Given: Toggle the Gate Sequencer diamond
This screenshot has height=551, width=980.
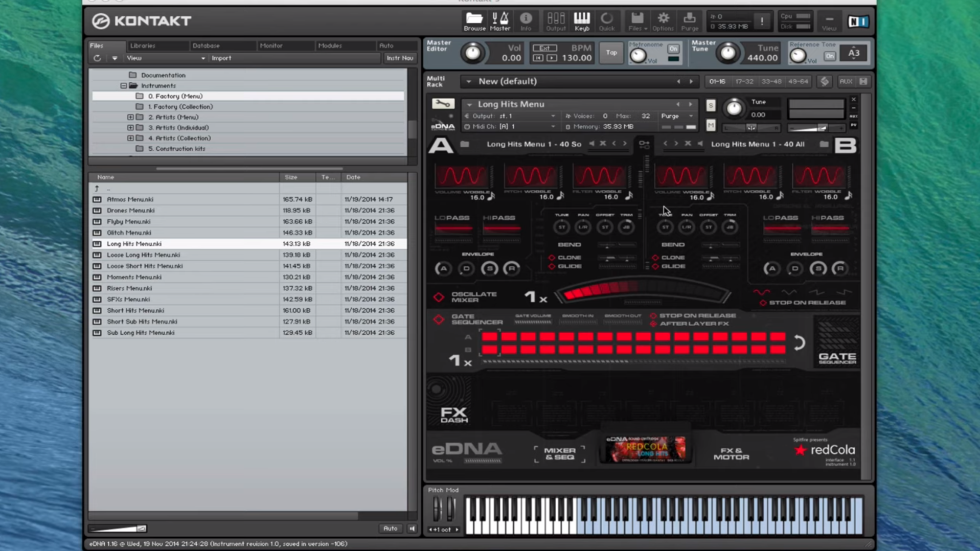Looking at the screenshot, I should click(439, 319).
